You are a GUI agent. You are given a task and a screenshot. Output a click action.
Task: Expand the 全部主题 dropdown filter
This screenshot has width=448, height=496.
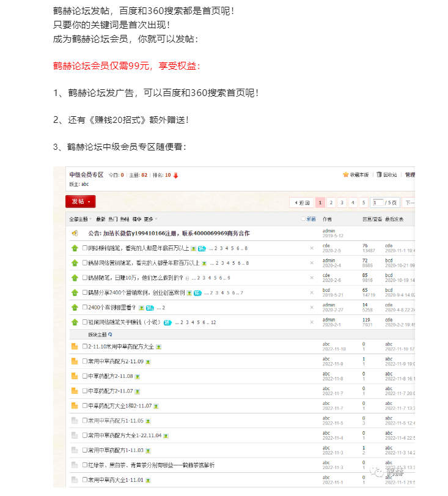80,218
